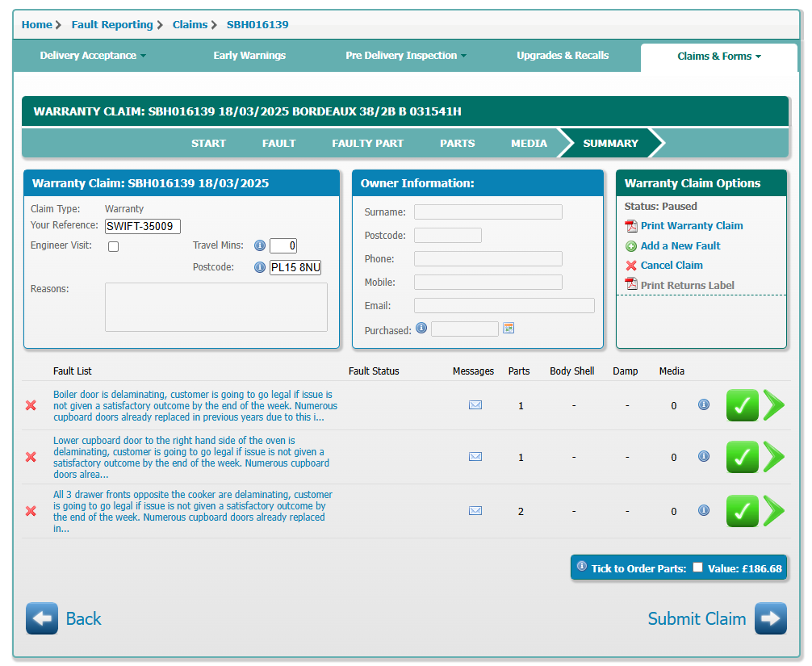The image size is (812, 666).
Task: Expand the Claims & Forms dropdown
Action: [718, 57]
